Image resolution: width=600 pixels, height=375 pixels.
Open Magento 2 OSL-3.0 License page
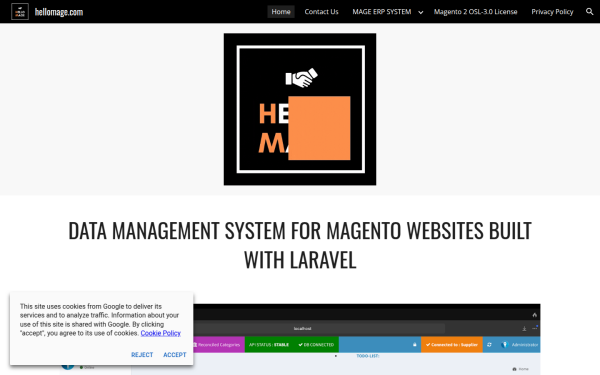[475, 11]
